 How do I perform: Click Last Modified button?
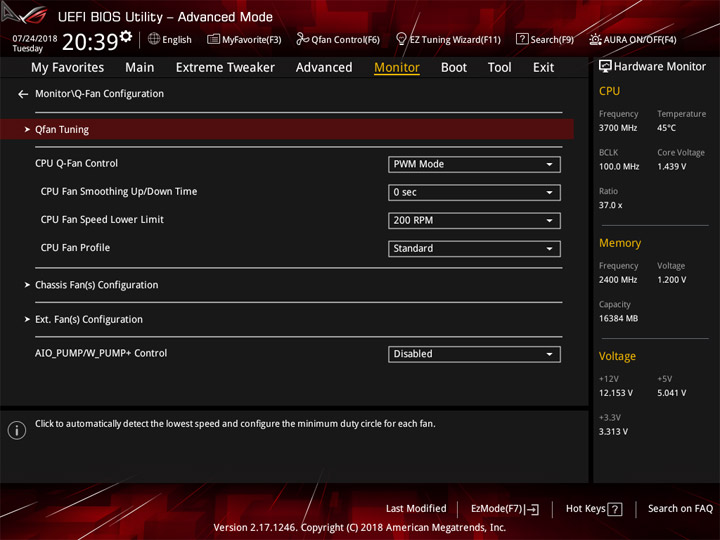pos(416,509)
